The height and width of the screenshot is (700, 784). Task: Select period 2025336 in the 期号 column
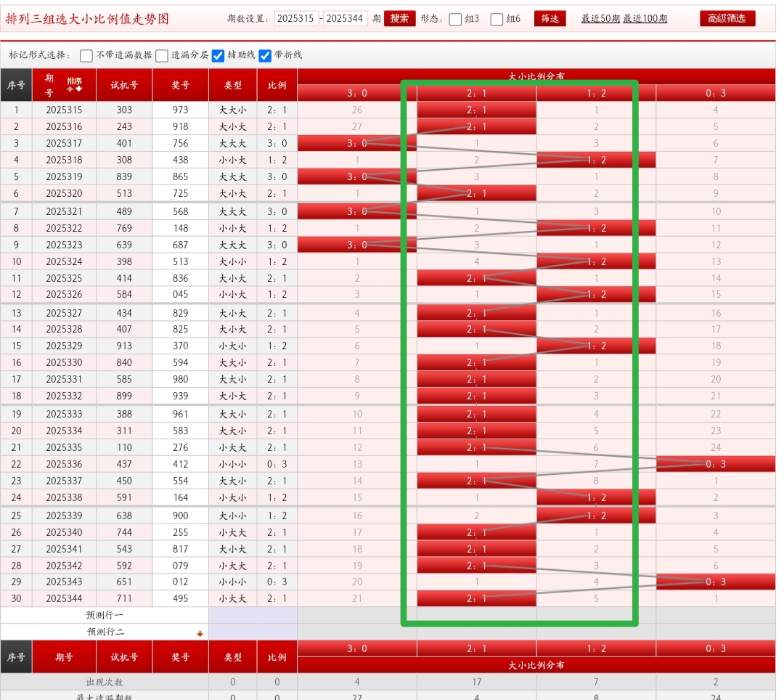(x=64, y=464)
